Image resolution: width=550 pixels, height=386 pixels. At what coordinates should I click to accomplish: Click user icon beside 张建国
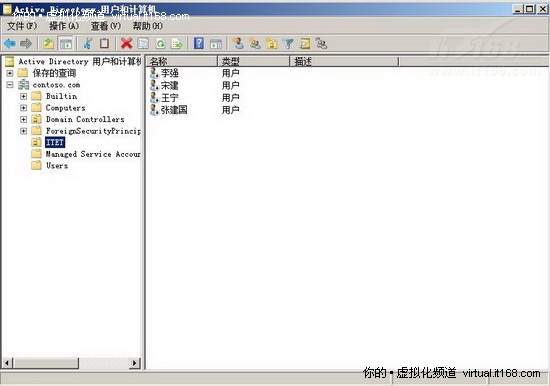pos(154,110)
